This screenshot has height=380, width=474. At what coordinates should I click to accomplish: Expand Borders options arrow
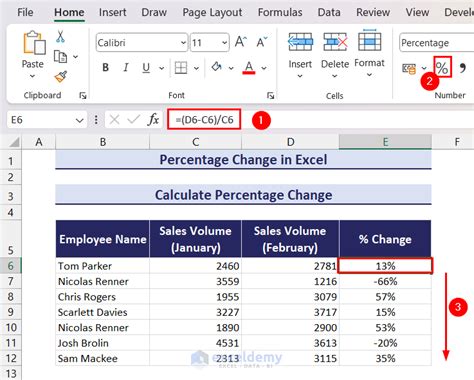pyautogui.click(x=196, y=68)
